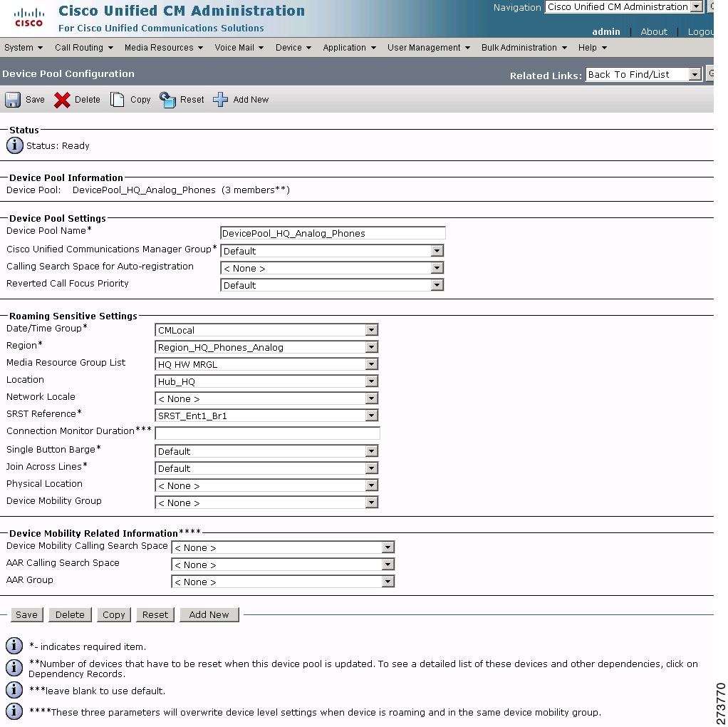Image resolution: width=728 pixels, height=727 pixels.
Task: Click the Copy page icon
Action: [117, 99]
